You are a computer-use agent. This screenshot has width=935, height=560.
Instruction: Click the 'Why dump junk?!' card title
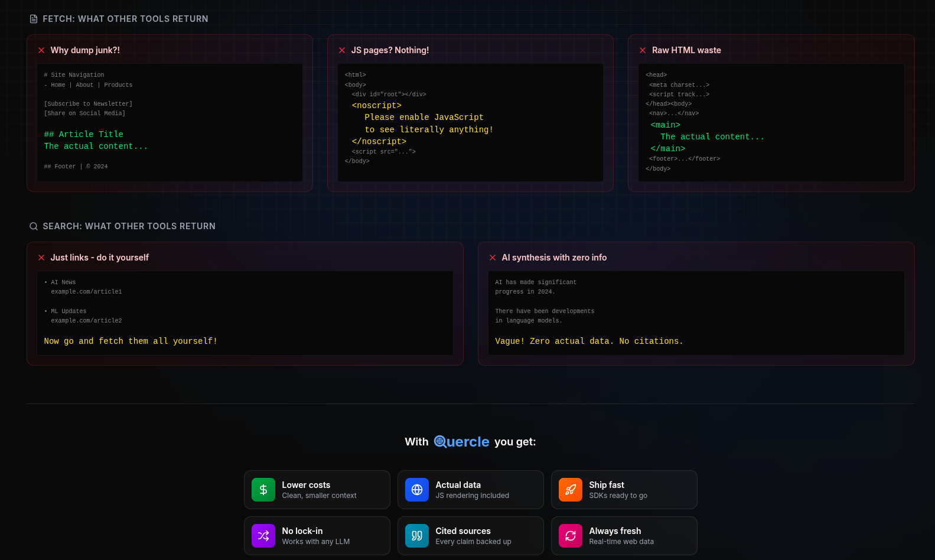[x=85, y=50]
